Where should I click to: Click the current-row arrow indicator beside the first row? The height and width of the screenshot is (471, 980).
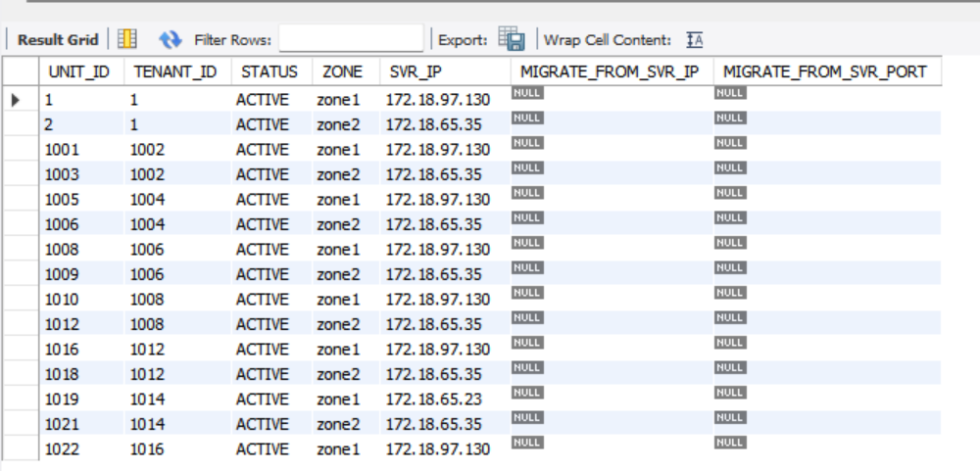click(17, 100)
